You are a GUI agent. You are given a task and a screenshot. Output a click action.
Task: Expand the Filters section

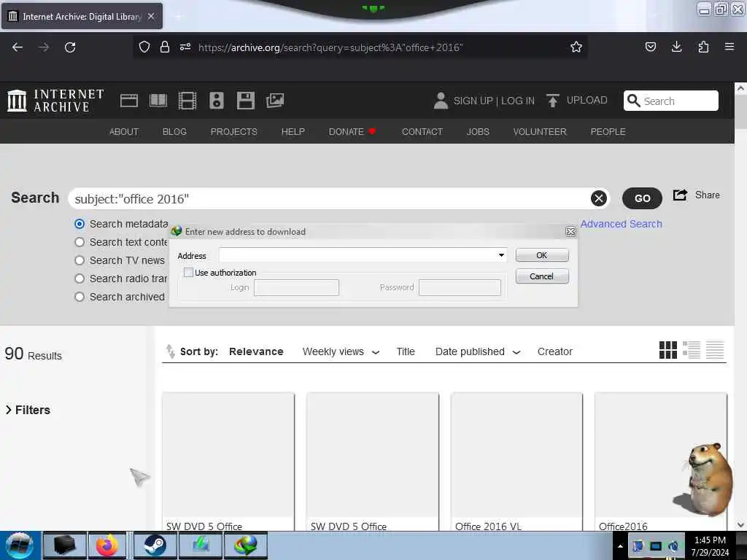[28, 410]
